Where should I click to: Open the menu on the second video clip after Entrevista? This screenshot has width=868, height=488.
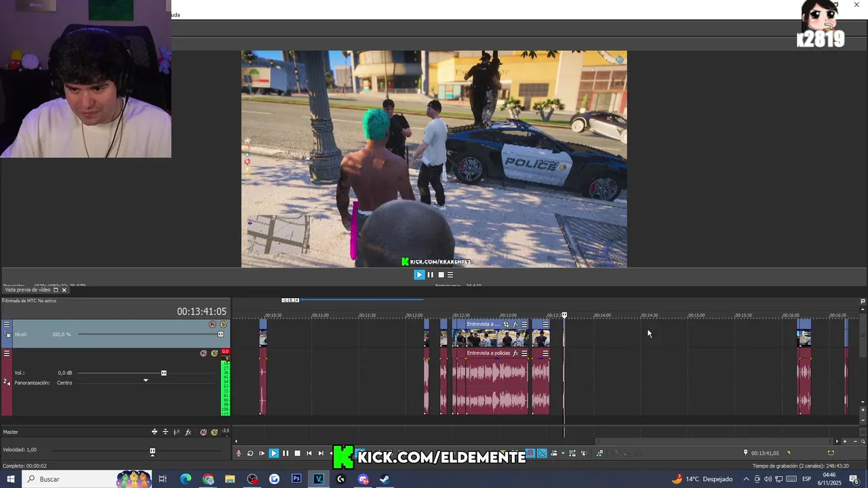coord(545,325)
